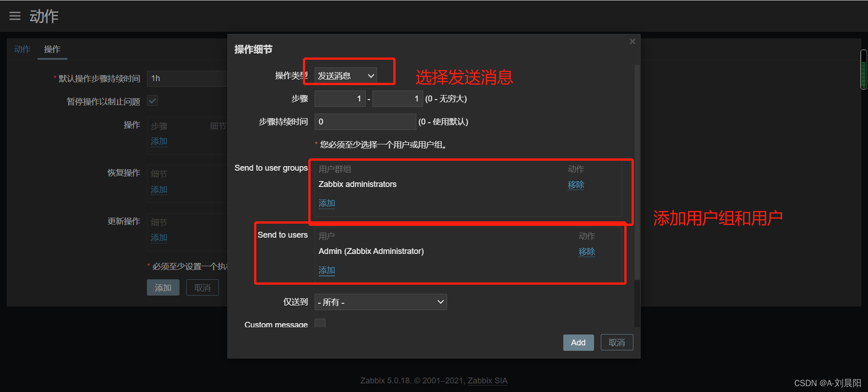Cancel the operation details dialog
The width and height of the screenshot is (868, 392).
click(x=617, y=343)
